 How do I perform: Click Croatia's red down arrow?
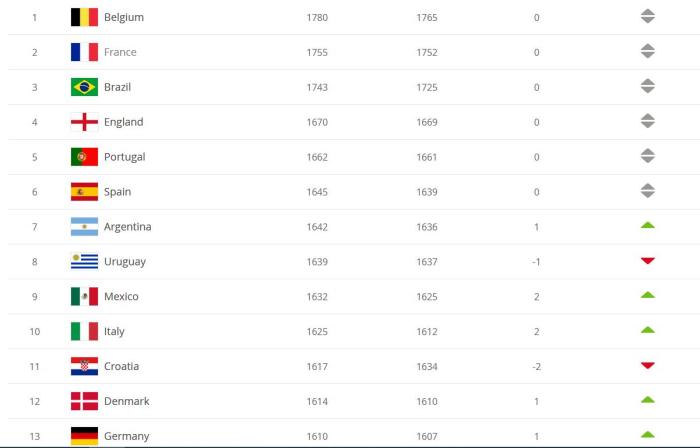(647, 366)
